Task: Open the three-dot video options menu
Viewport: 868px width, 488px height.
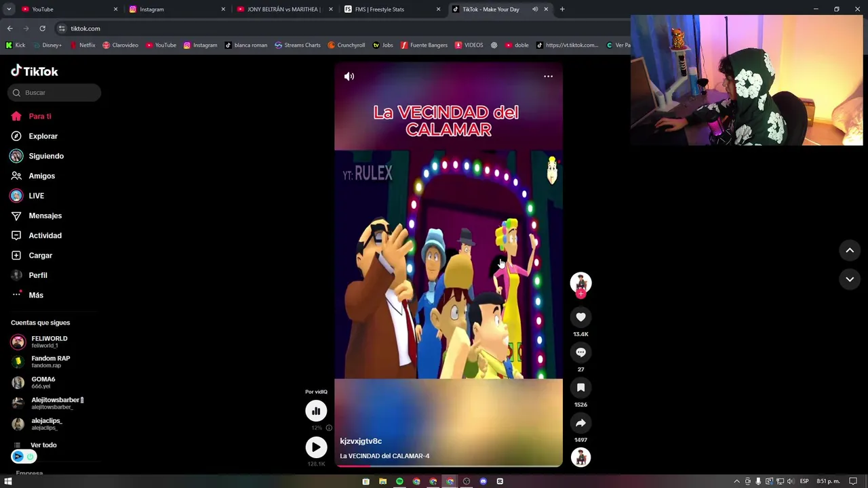Action: tap(548, 77)
